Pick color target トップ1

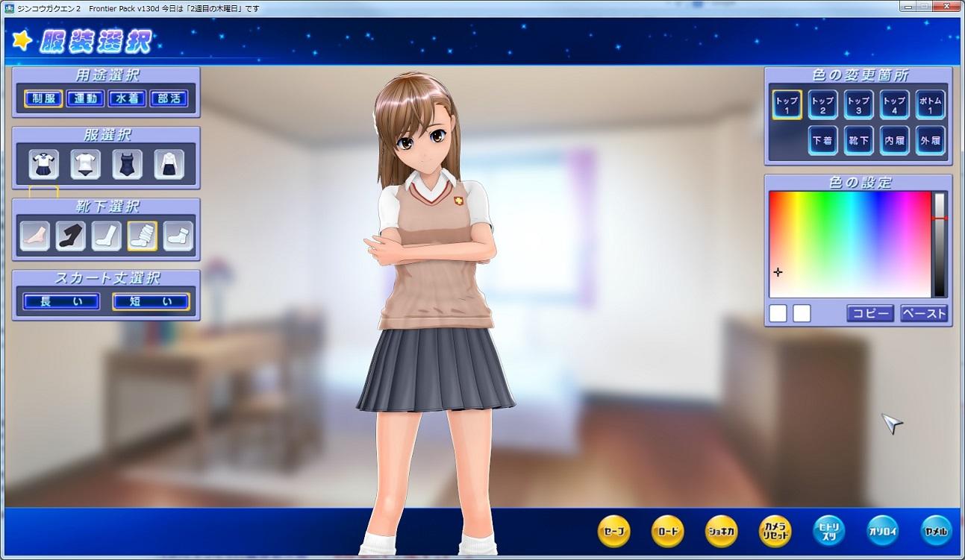point(787,104)
